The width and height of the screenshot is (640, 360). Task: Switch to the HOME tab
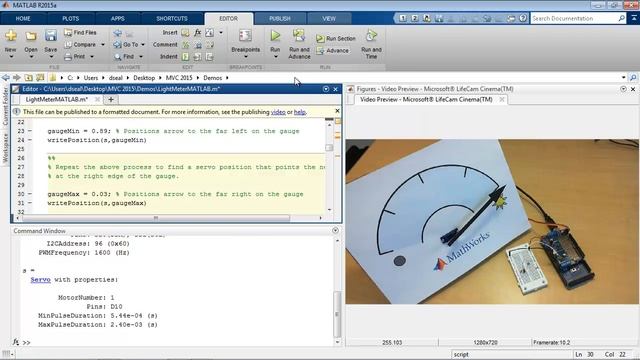pos(23,19)
